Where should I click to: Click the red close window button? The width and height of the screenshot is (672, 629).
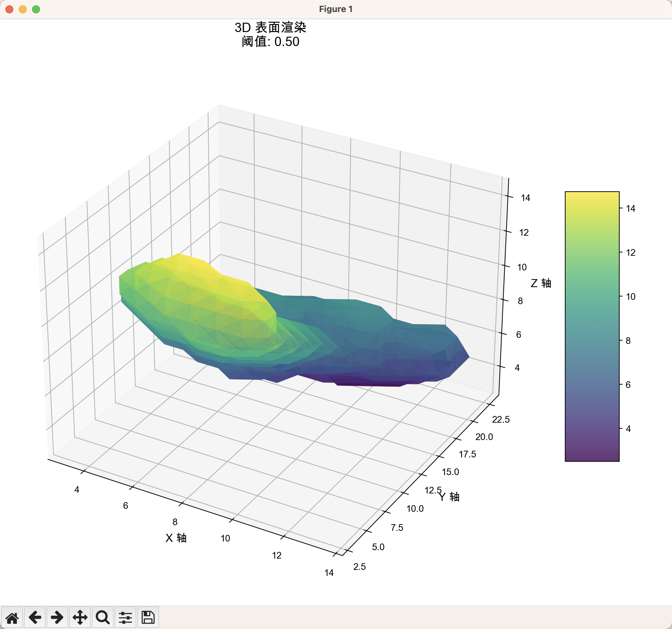click(x=9, y=9)
